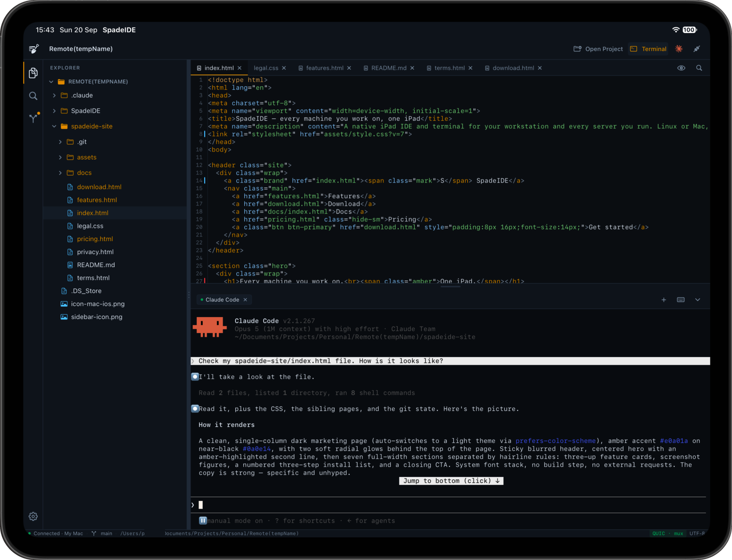Switch to the legal.css tab

[266, 68]
